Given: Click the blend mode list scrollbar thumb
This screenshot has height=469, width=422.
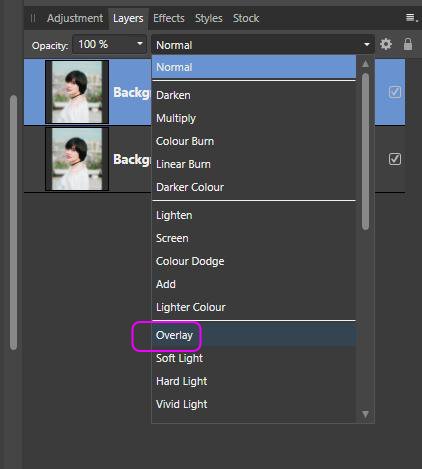Looking at the screenshot, I should (x=365, y=152).
